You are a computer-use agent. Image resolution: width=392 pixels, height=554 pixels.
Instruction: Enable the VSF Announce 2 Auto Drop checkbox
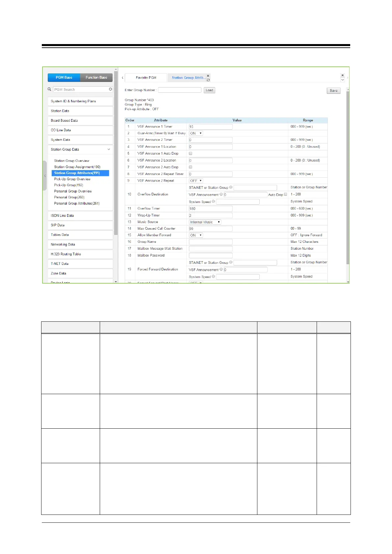point(191,167)
